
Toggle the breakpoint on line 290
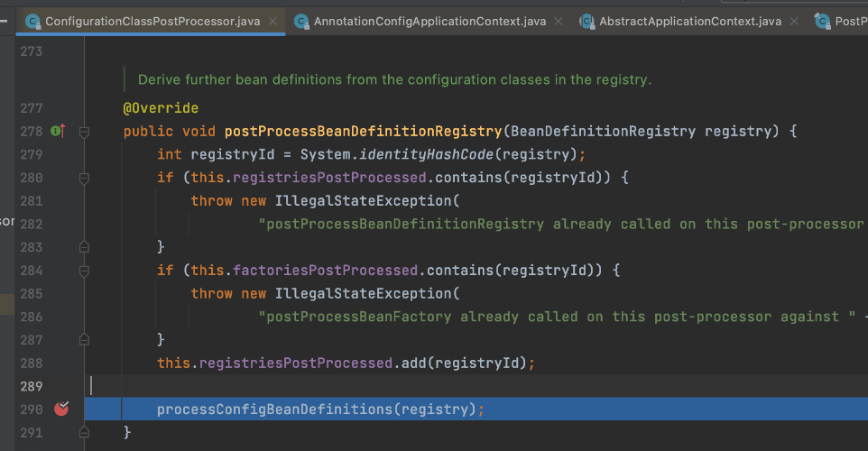point(61,410)
